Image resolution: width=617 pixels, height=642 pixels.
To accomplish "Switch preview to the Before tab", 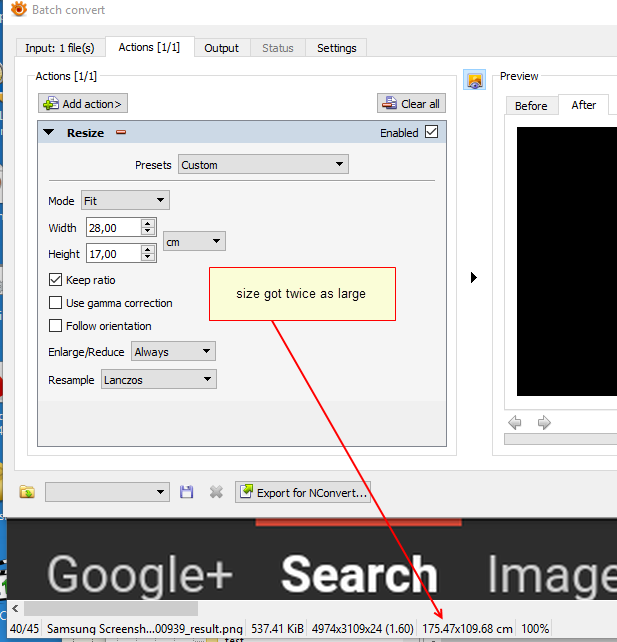I will point(531,106).
